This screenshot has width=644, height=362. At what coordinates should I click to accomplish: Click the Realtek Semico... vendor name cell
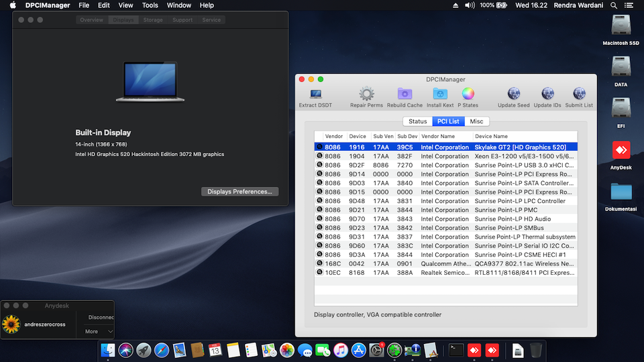(x=445, y=273)
